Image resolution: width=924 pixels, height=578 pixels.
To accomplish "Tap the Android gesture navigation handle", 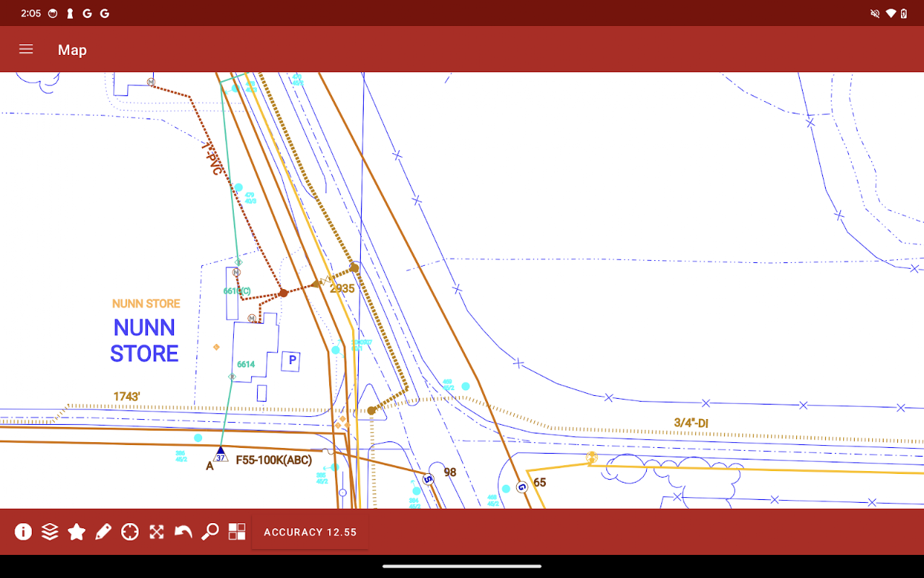I will click(x=462, y=566).
